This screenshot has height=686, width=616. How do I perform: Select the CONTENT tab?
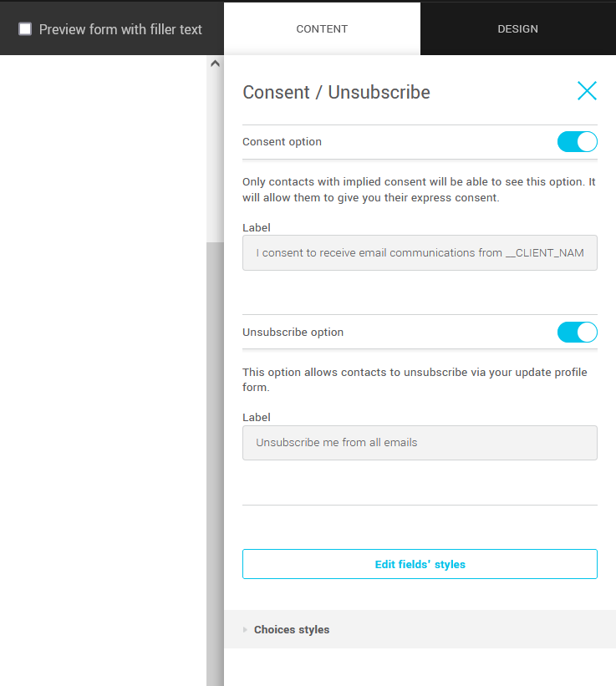322,28
